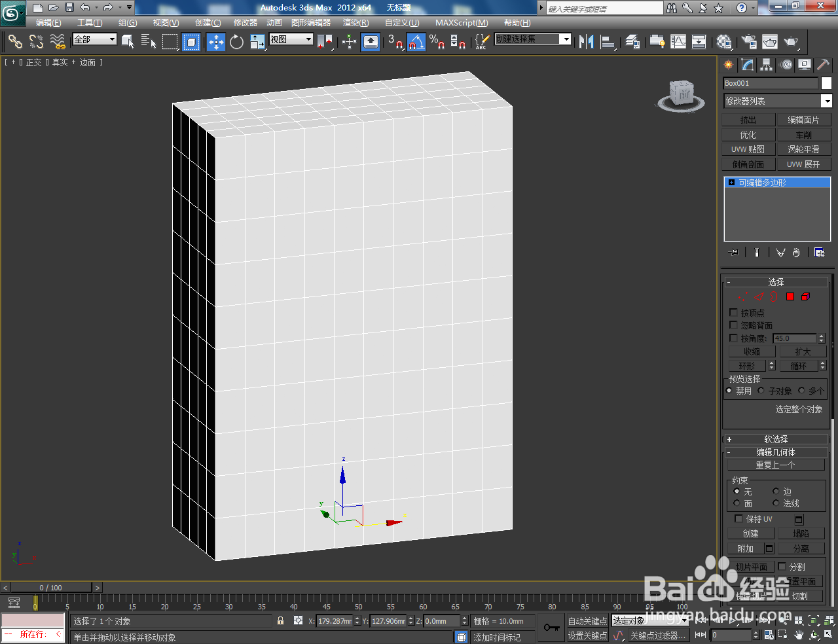The width and height of the screenshot is (838, 644).
Task: Toggle the Window/Crossing selection mode
Action: (x=191, y=42)
